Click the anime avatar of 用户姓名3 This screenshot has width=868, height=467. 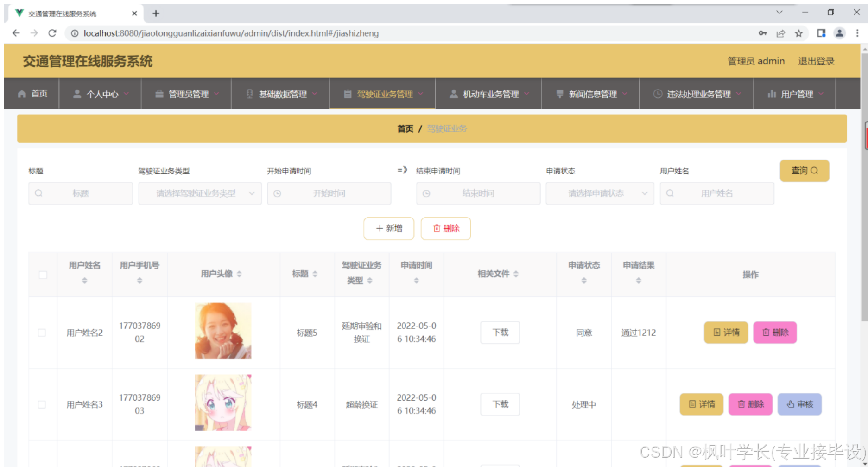pos(223,403)
